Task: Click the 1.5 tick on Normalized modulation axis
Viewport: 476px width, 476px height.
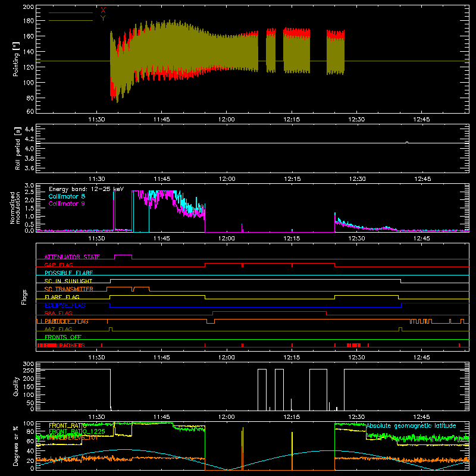Action: click(x=29, y=208)
